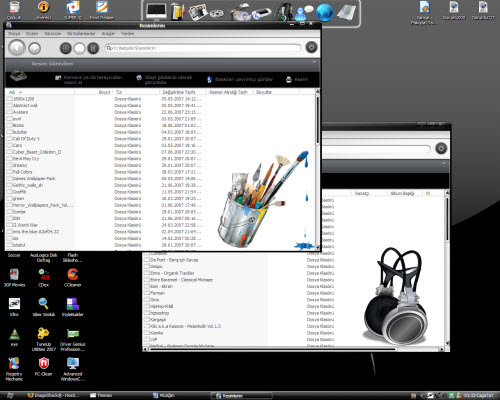Open the Foxit Reader desktop icon
Viewport: 500px width, 400px height.
(x=102, y=10)
